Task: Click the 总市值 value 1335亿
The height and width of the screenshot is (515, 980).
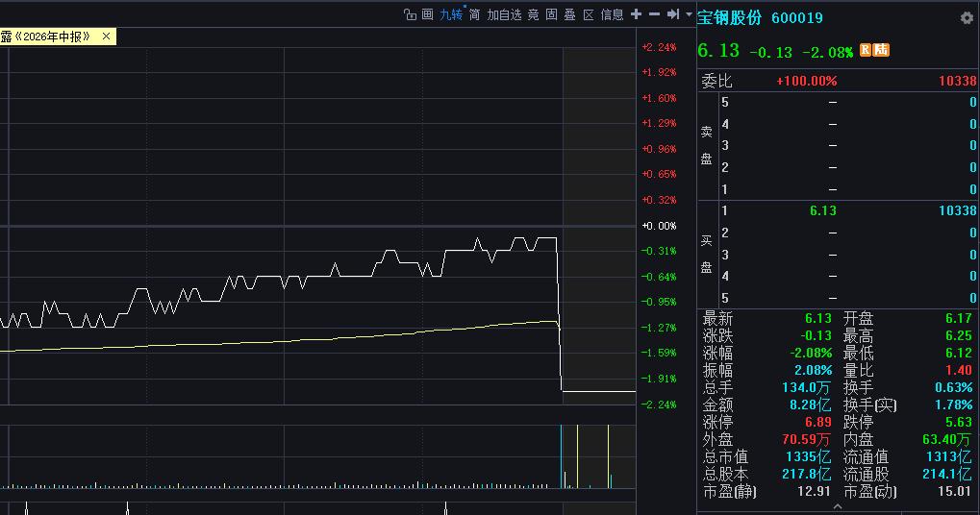Action: [808, 457]
